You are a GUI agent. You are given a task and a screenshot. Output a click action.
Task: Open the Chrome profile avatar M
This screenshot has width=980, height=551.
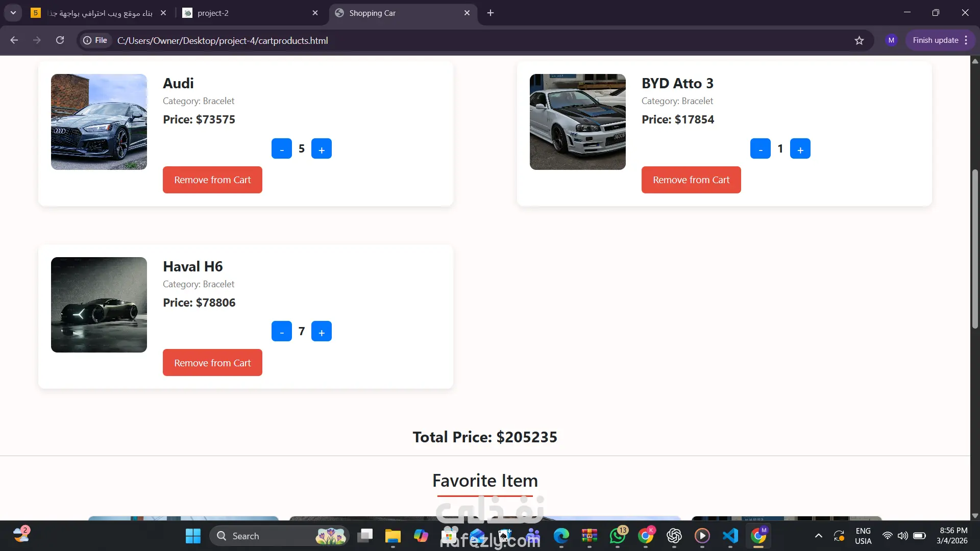(891, 40)
